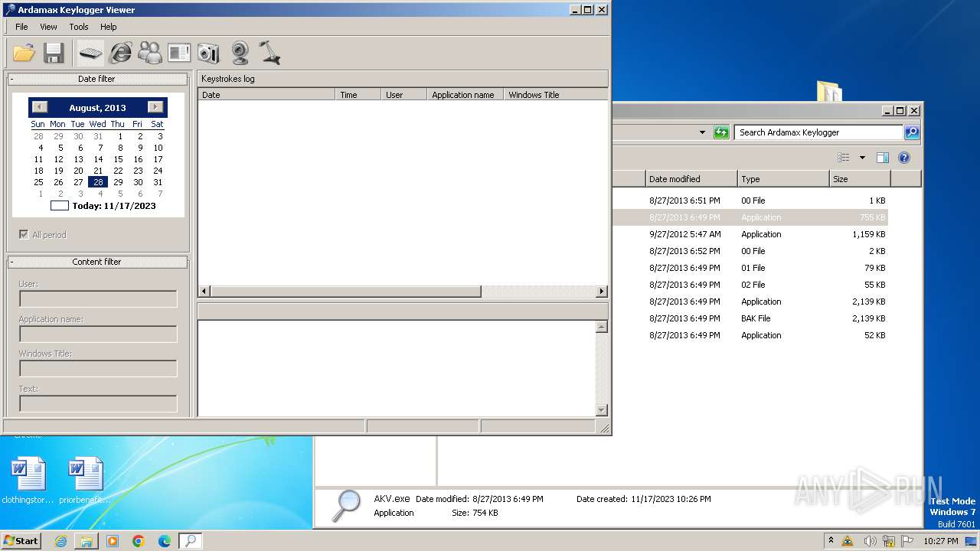Open the Start menu
The image size is (980, 551).
pyautogui.click(x=21, y=540)
